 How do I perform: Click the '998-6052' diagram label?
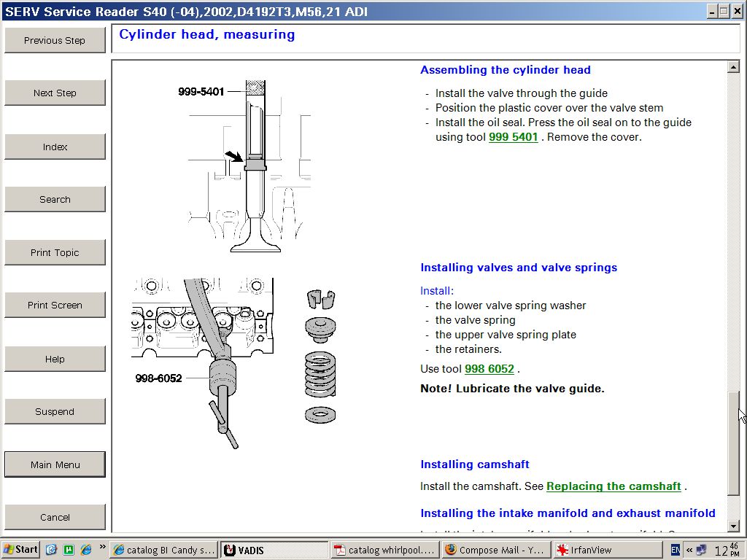pos(158,378)
